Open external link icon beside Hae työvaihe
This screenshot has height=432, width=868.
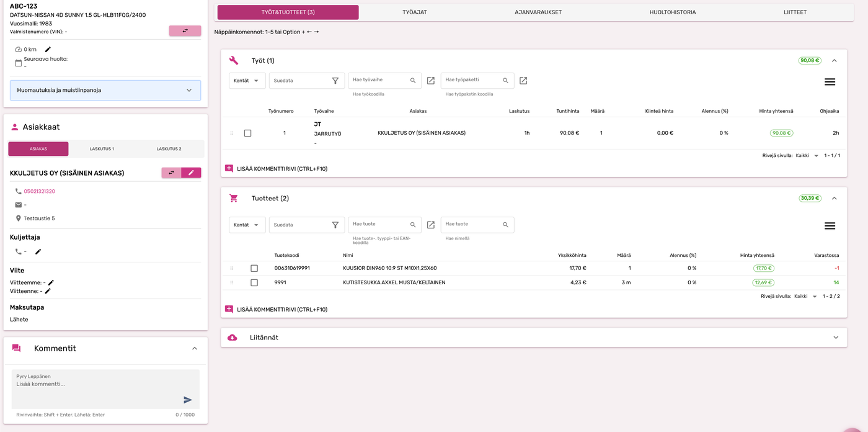(431, 81)
